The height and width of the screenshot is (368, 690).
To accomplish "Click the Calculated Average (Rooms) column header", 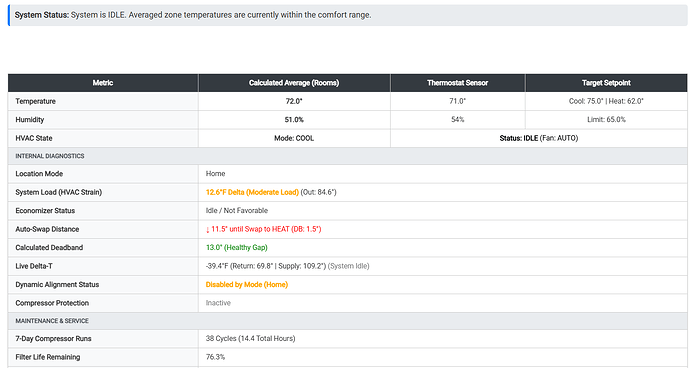I will coord(294,83).
